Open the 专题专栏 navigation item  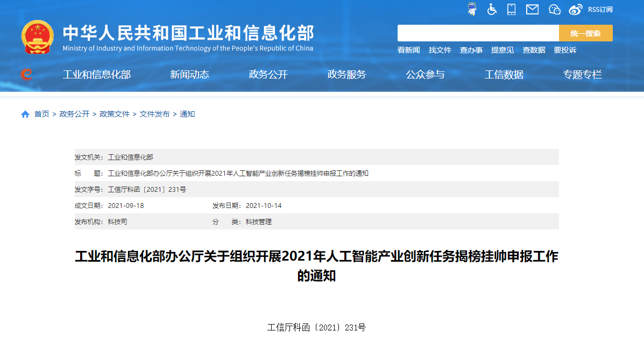[582, 75]
